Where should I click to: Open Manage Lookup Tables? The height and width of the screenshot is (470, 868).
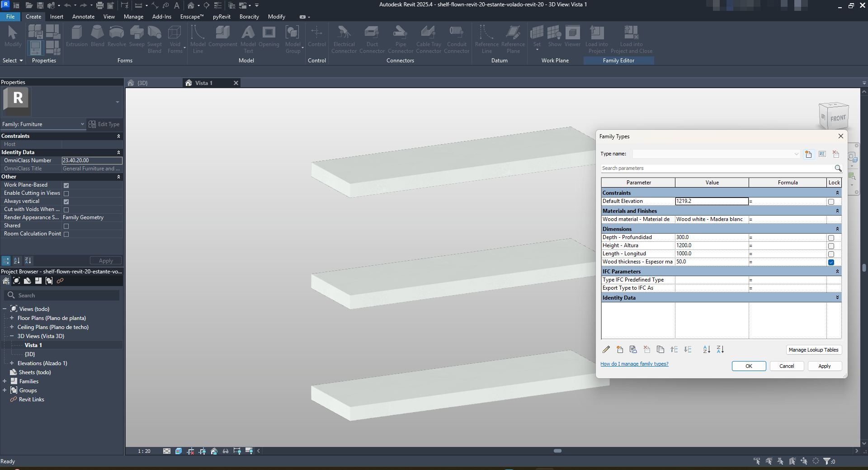(813, 350)
